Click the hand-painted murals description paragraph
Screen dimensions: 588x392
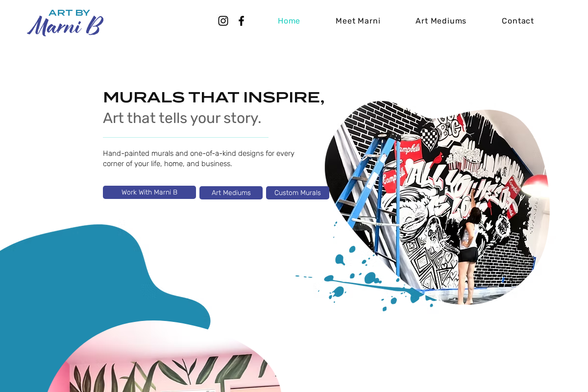point(198,158)
